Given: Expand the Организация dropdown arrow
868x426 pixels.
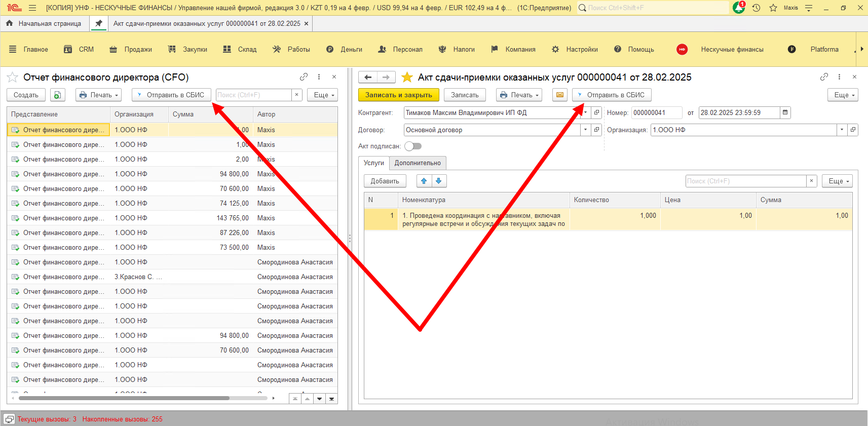Looking at the screenshot, I should tap(842, 130).
